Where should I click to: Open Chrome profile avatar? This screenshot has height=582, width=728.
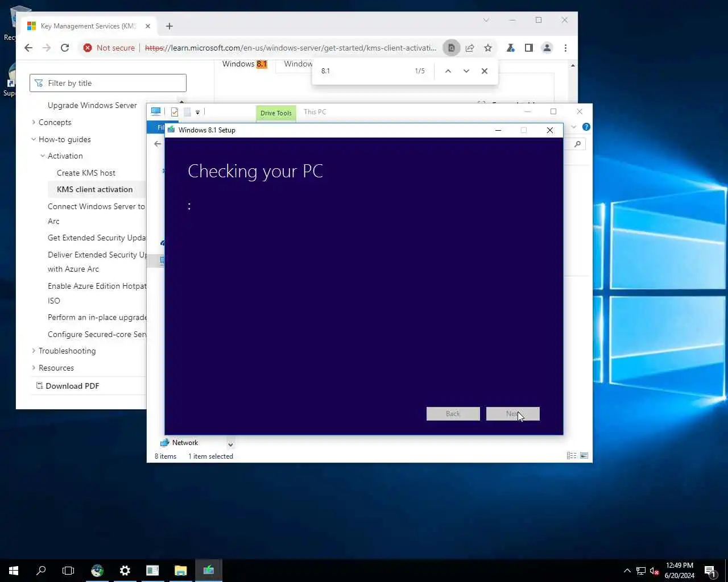(547, 48)
